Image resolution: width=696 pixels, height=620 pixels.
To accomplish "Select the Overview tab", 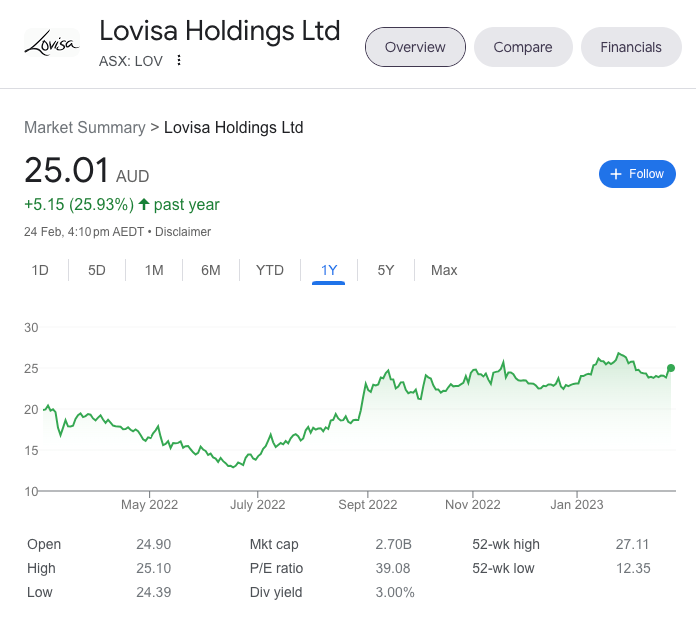I will click(415, 47).
